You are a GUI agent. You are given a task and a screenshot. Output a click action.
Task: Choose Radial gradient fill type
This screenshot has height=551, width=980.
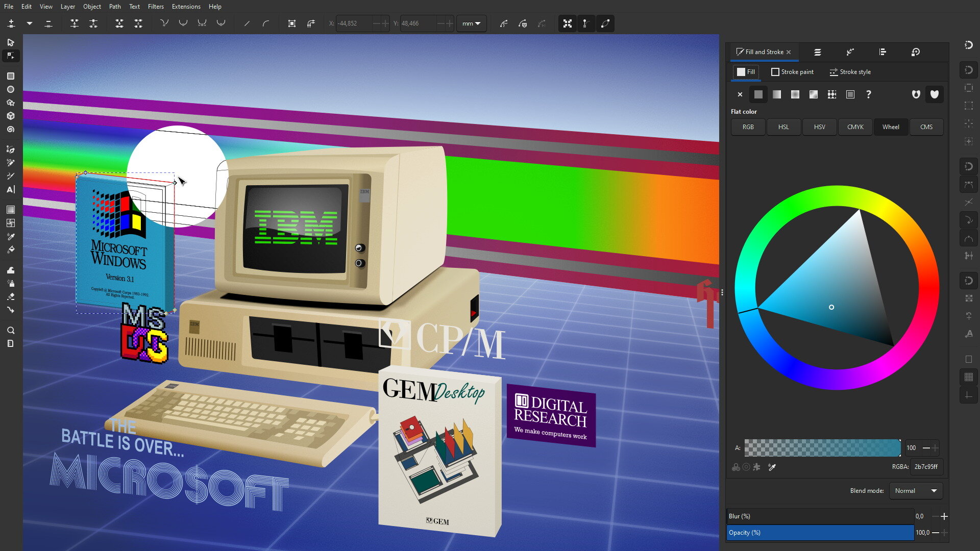click(795, 94)
